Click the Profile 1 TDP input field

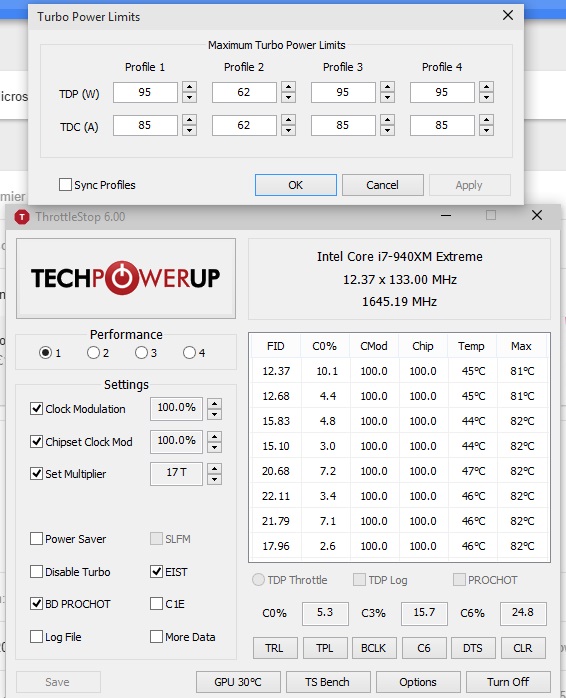[x=145, y=92]
